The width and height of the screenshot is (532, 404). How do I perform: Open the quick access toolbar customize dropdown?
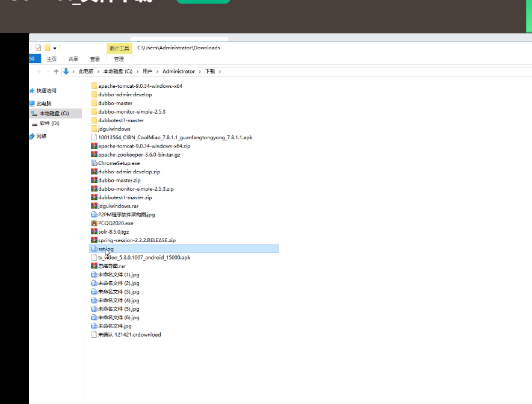point(55,48)
